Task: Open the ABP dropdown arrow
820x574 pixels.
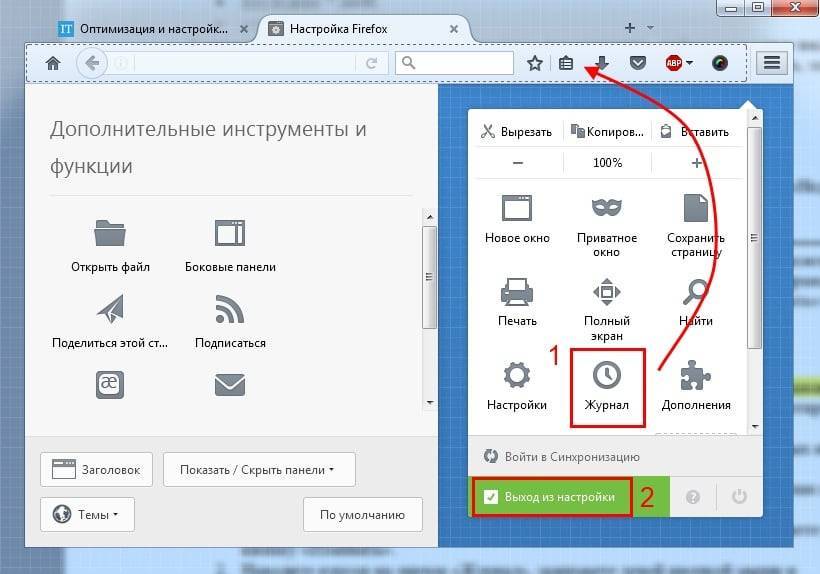Action: (690, 63)
